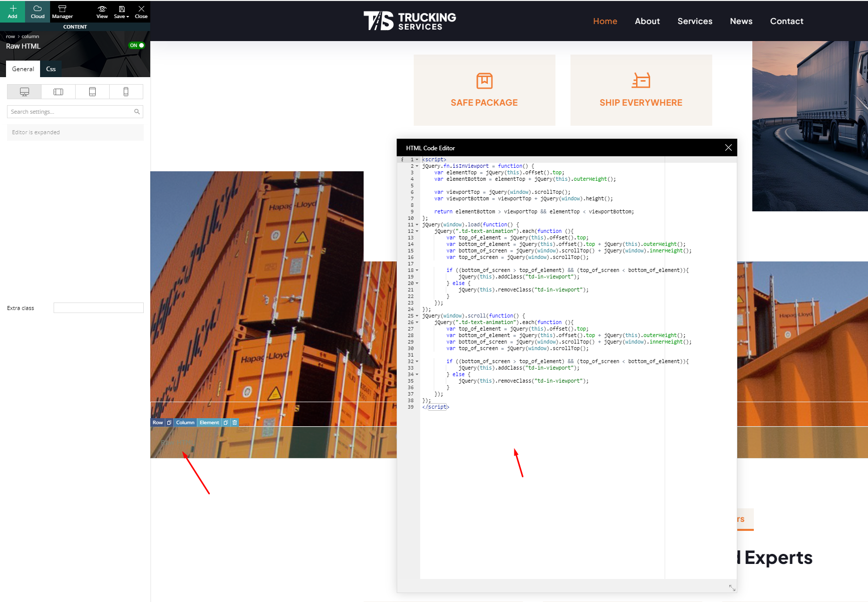This screenshot has width=868, height=602.
Task: Click the info marker at line 1 gutter
Action: point(402,160)
